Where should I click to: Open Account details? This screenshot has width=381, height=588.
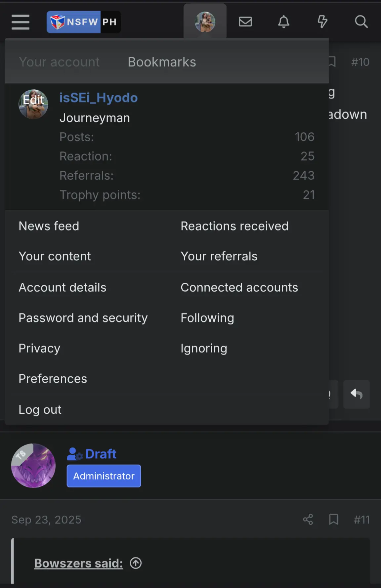63,287
